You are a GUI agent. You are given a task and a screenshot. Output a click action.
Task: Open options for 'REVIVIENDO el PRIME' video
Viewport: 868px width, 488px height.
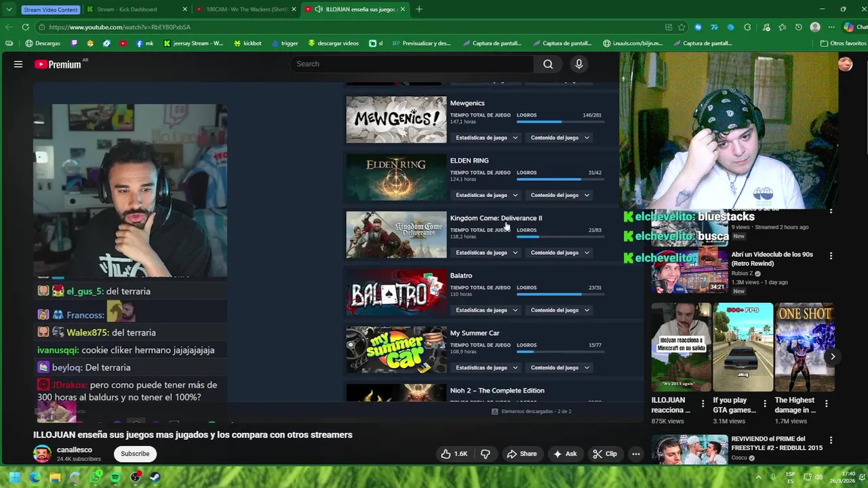pos(831,441)
